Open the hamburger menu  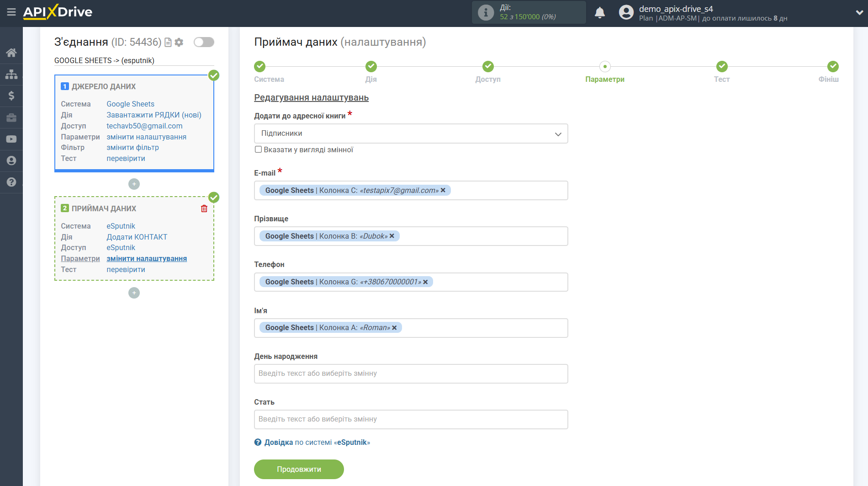click(11, 12)
